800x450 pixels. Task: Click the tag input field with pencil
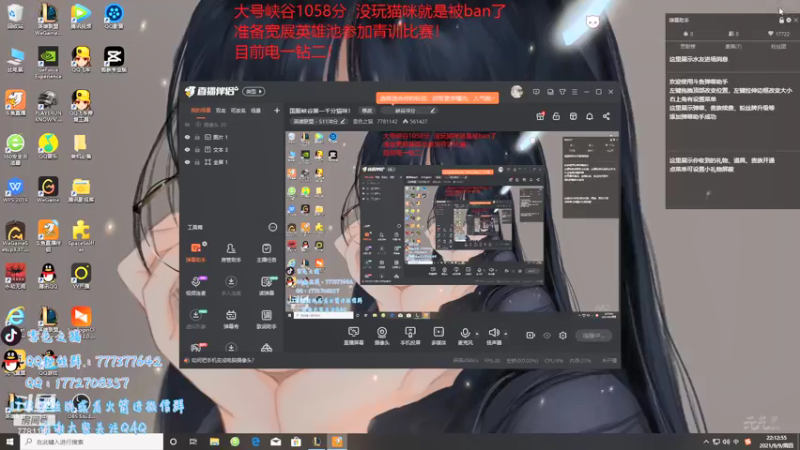point(409,111)
